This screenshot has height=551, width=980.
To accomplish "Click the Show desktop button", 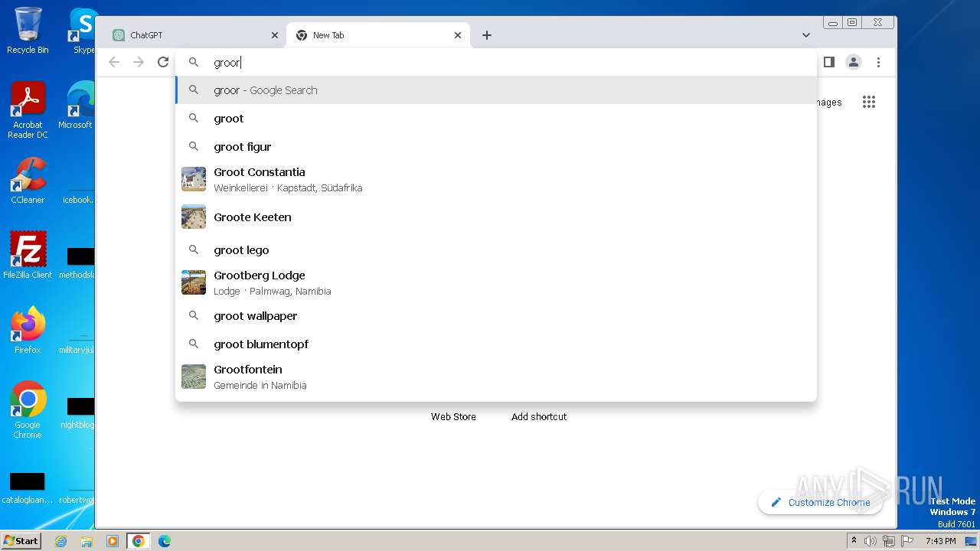I will 972,541.
